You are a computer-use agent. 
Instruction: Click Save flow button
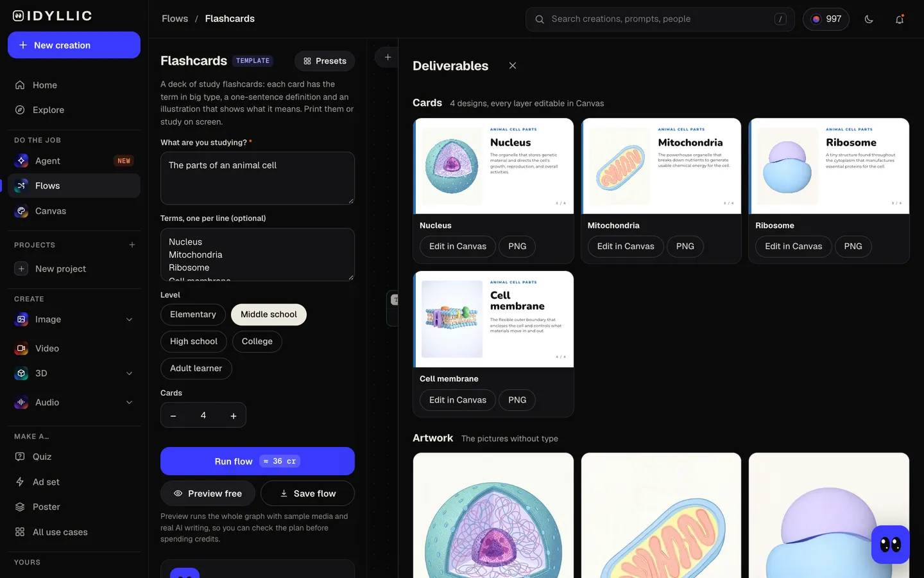308,493
